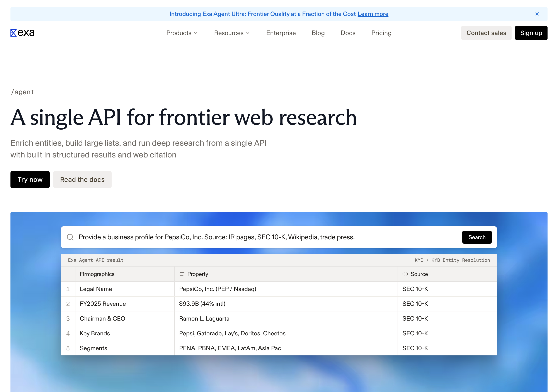Dismiss the announcement banner with X

537,14
